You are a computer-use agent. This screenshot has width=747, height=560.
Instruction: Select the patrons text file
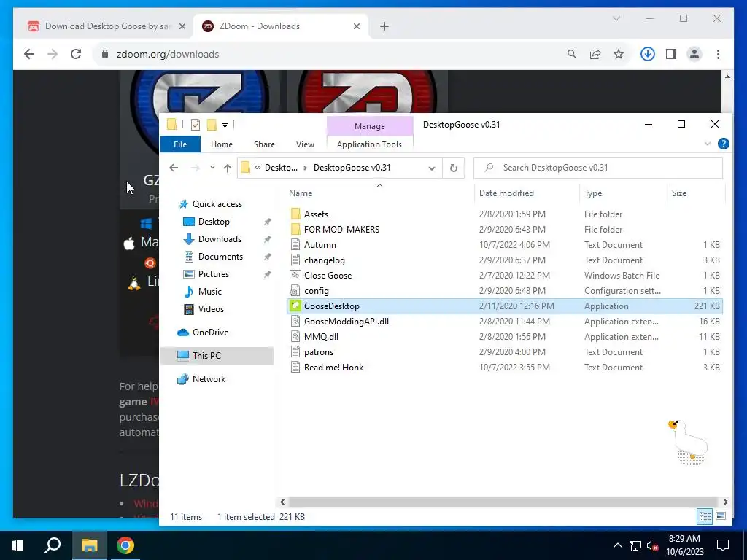[505, 352]
